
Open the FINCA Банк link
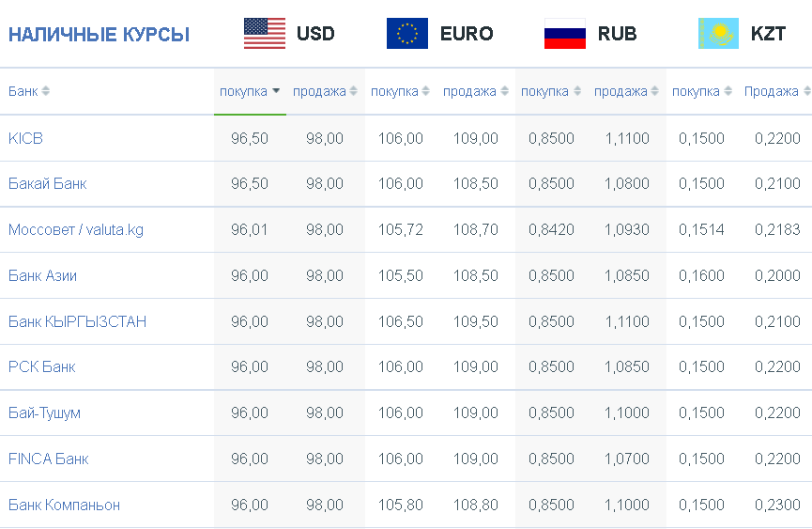pos(48,459)
